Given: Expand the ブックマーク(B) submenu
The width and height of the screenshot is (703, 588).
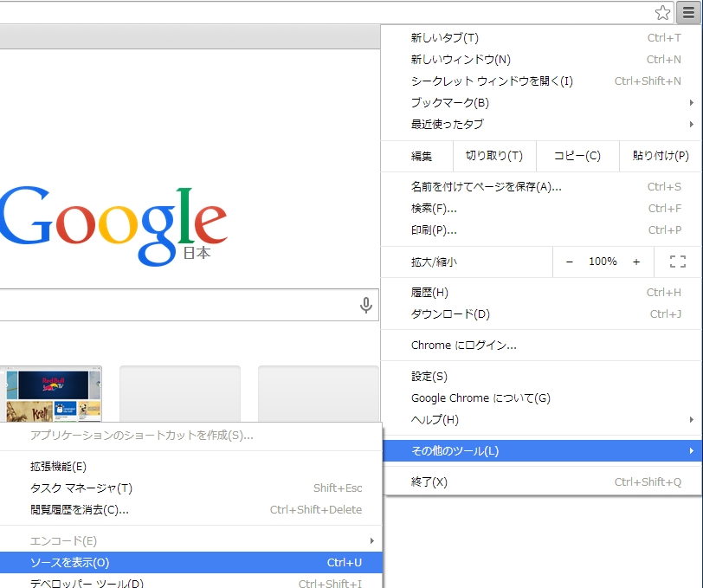Looking at the screenshot, I should (542, 103).
